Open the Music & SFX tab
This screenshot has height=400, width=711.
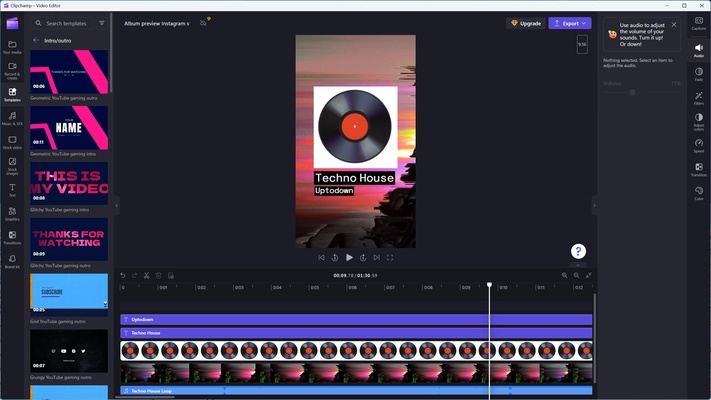point(12,118)
